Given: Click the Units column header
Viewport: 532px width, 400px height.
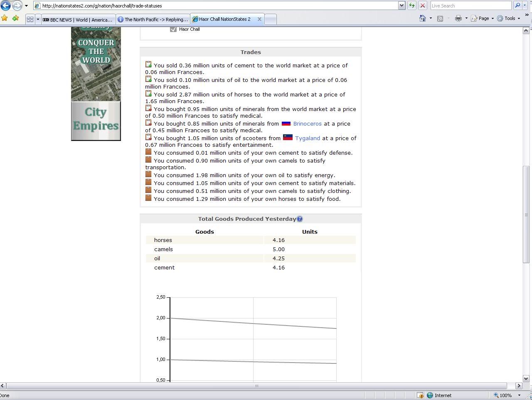Looking at the screenshot, I should [310, 232].
